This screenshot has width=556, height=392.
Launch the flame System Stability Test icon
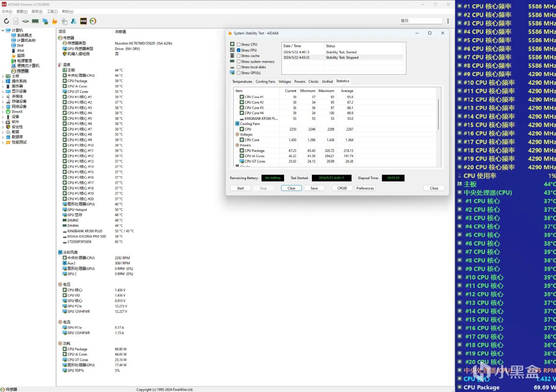[54, 21]
